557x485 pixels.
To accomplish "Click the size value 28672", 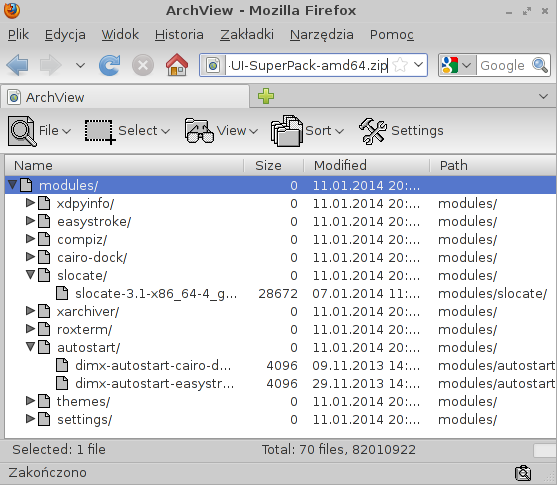I will (x=278, y=294).
